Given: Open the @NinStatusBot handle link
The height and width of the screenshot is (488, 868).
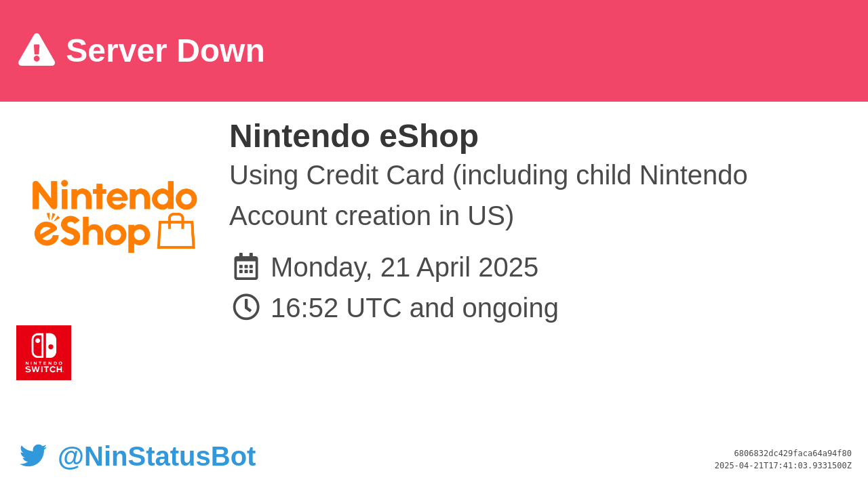Looking at the screenshot, I should (157, 456).
